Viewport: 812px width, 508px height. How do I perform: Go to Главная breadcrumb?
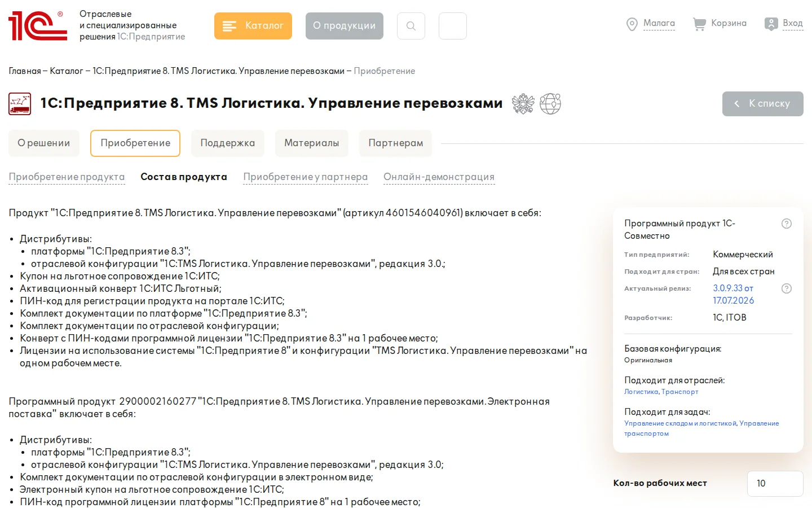point(25,71)
